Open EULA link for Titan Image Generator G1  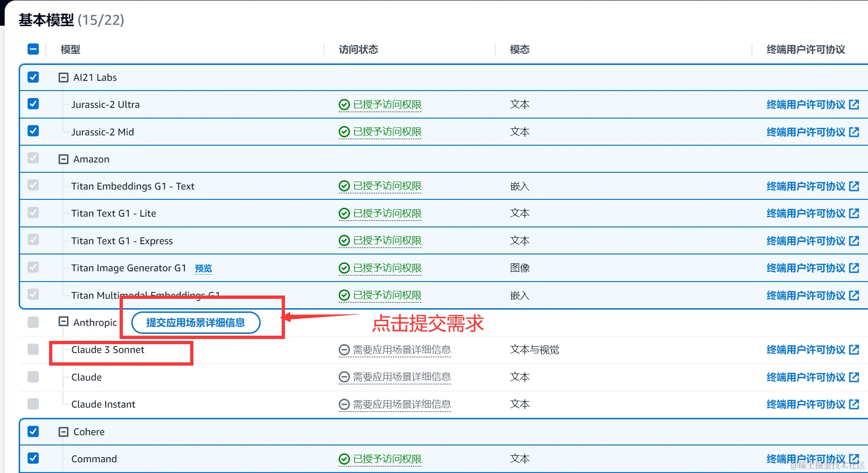point(813,268)
